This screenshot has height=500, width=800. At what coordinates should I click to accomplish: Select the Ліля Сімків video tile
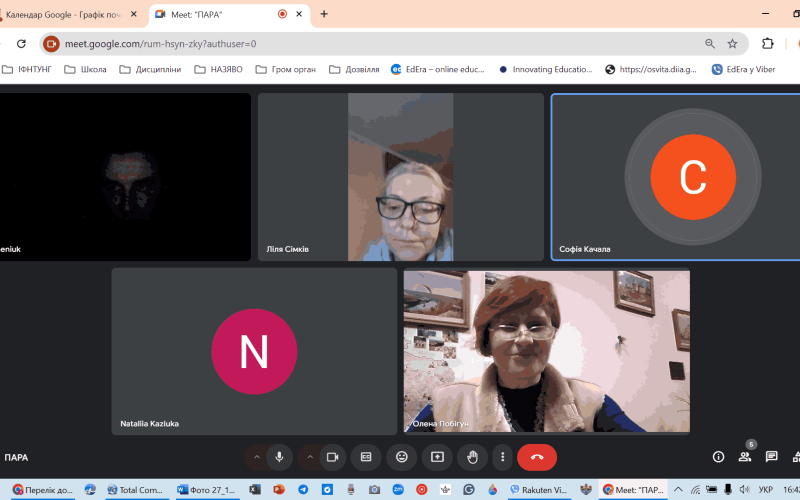(x=401, y=177)
